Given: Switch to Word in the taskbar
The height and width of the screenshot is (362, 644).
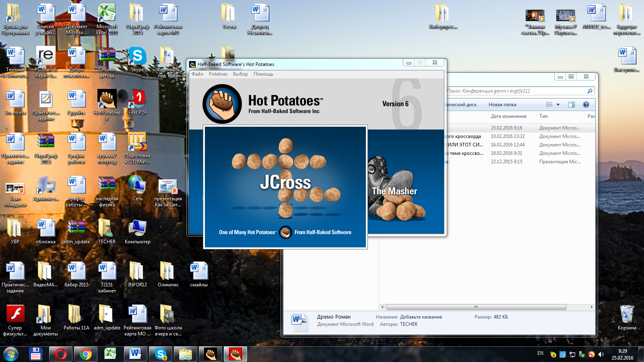Looking at the screenshot, I should click(135, 354).
